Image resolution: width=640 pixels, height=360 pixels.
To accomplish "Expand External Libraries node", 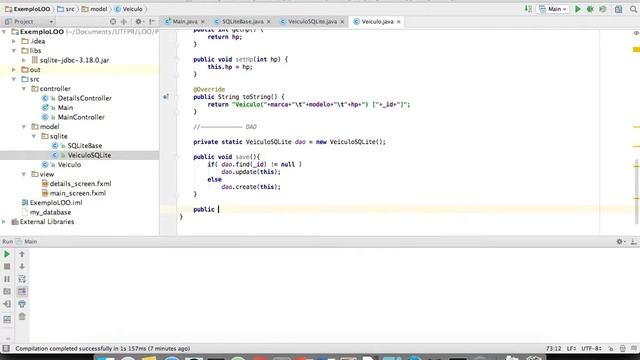I will [x=4, y=222].
